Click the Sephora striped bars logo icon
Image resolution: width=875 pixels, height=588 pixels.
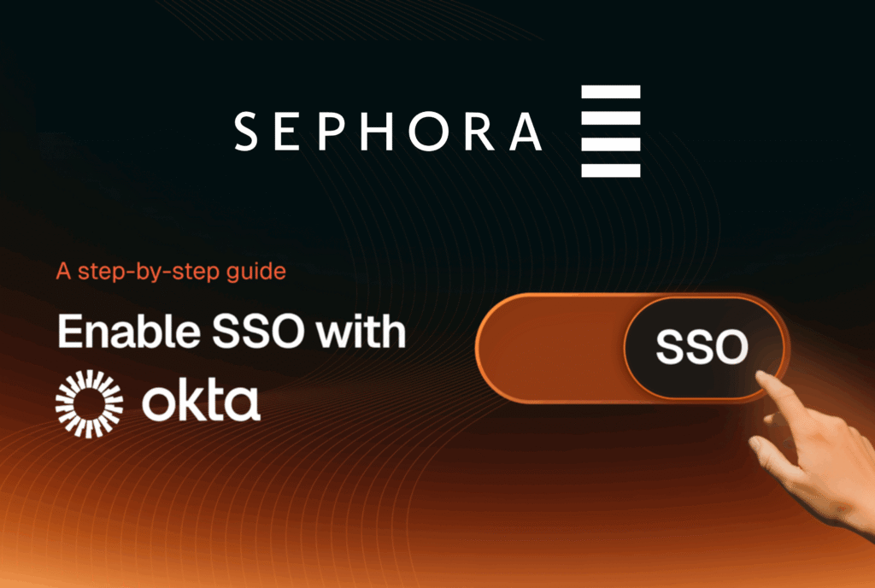click(610, 131)
